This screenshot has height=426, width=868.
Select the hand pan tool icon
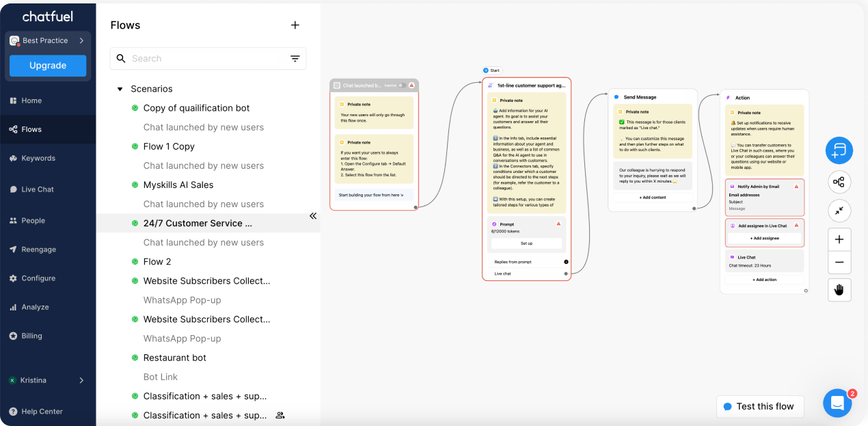pos(839,289)
